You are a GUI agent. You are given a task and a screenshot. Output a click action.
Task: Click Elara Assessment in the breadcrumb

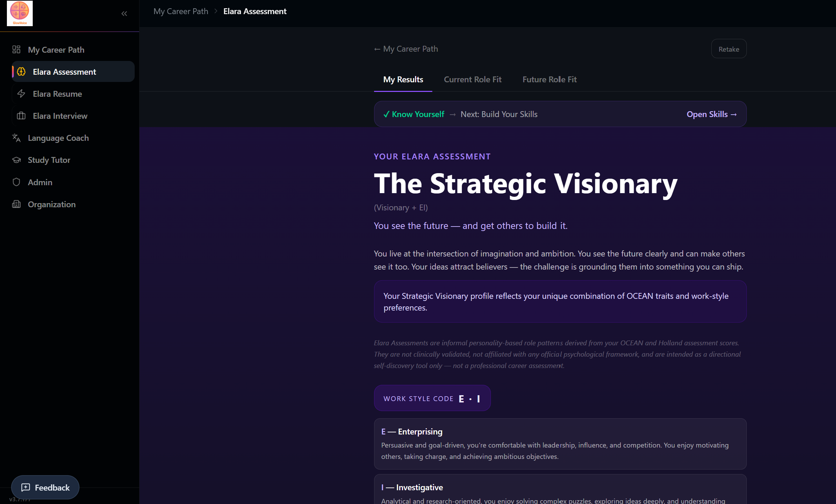point(255,11)
